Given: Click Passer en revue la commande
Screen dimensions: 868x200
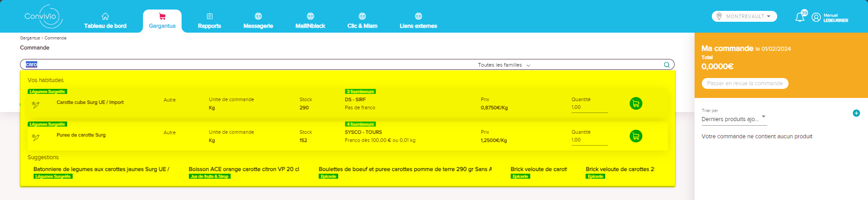Looking at the screenshot, I should (745, 83).
